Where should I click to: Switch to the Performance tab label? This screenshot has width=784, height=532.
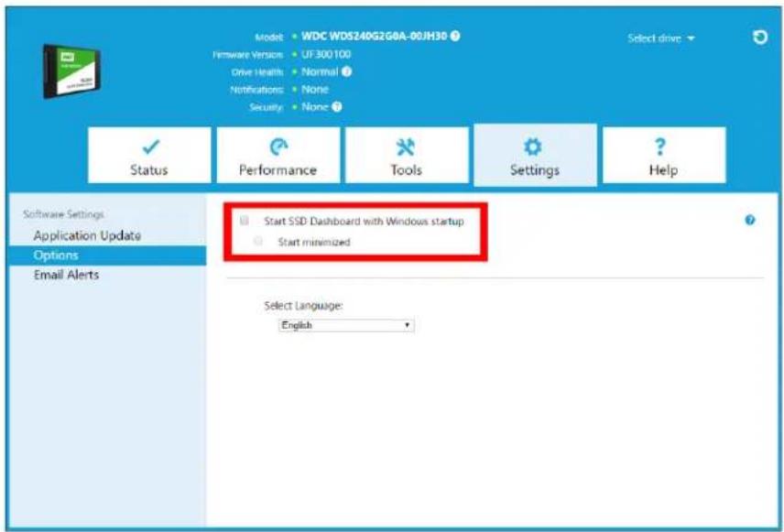278,170
